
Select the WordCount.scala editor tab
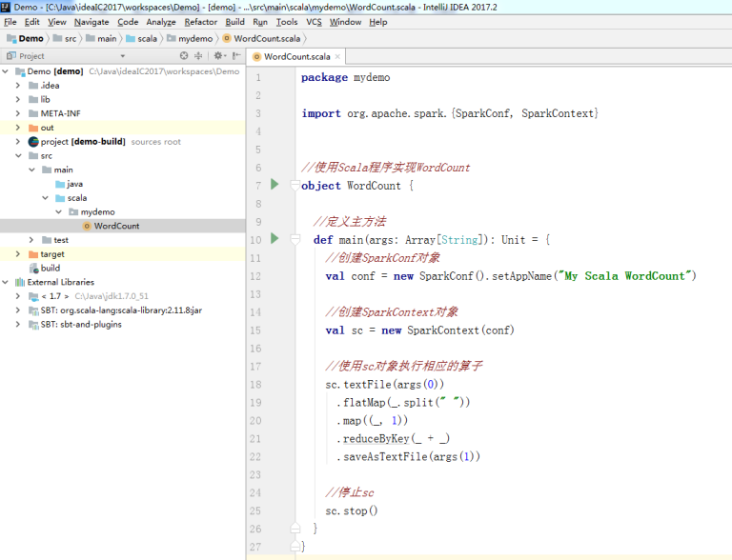coord(296,56)
